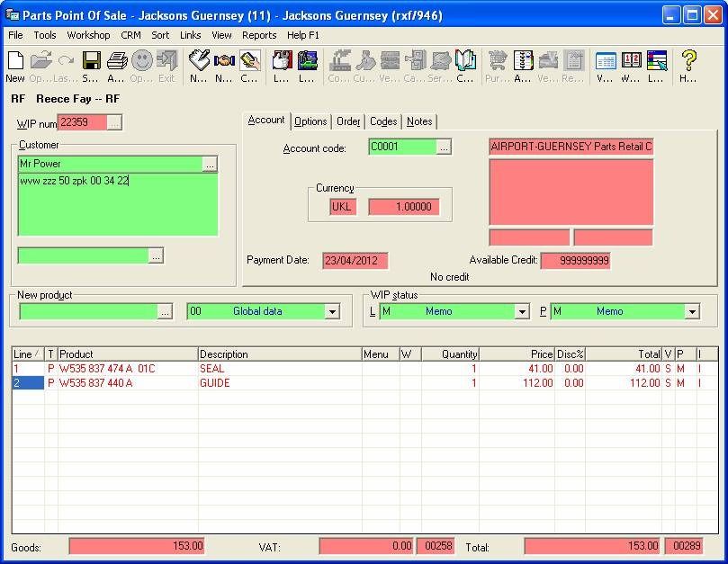This screenshot has width=728, height=564.
Task: Open the Workshop menu
Action: point(88,35)
